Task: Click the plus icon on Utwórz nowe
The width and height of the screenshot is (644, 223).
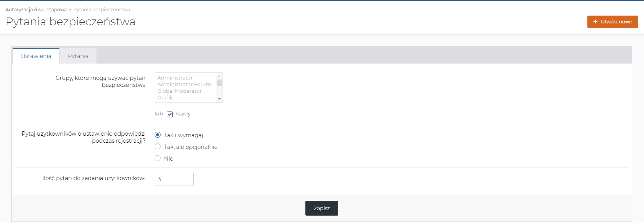Action: (595, 22)
